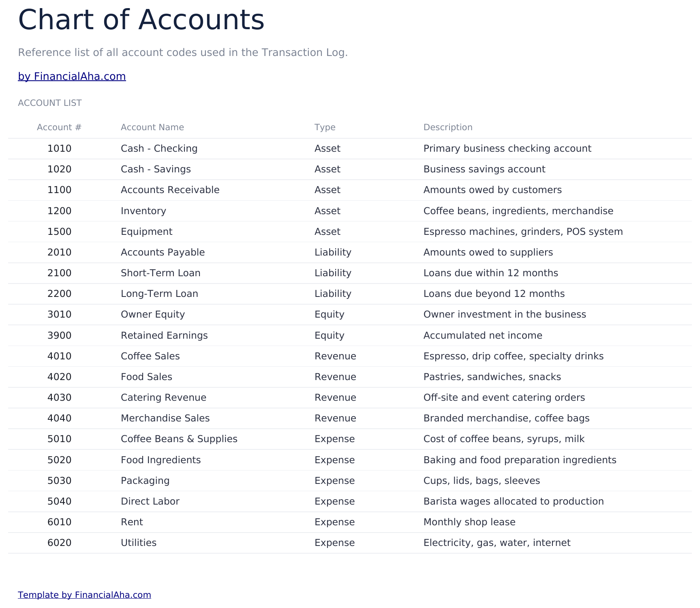The height and width of the screenshot is (608, 700).
Task: Select 'Retained Earnings' account name
Action: pyautogui.click(x=164, y=335)
